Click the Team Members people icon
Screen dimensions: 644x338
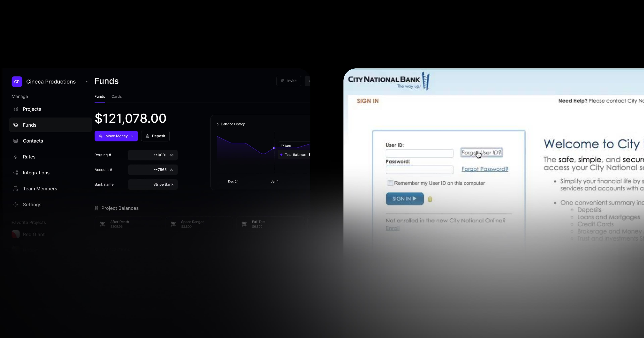pyautogui.click(x=15, y=188)
